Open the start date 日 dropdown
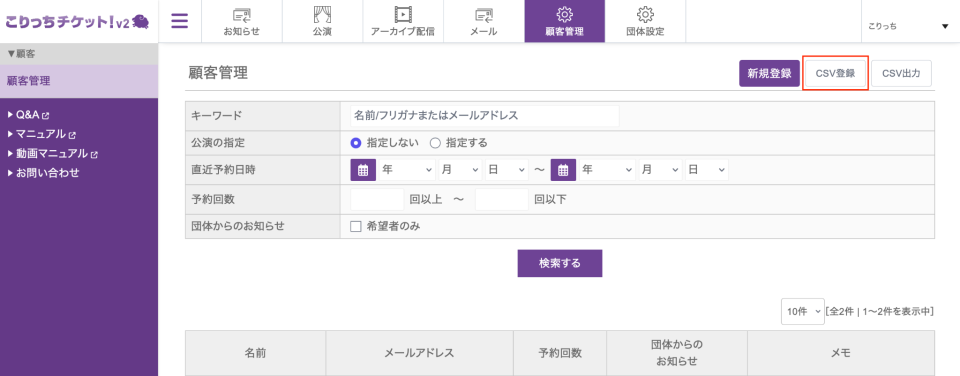 [507, 170]
